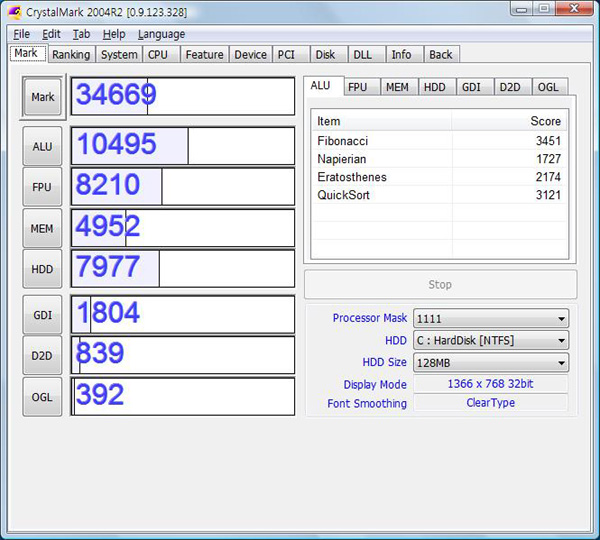Switch to the System tab

pyautogui.click(x=119, y=55)
